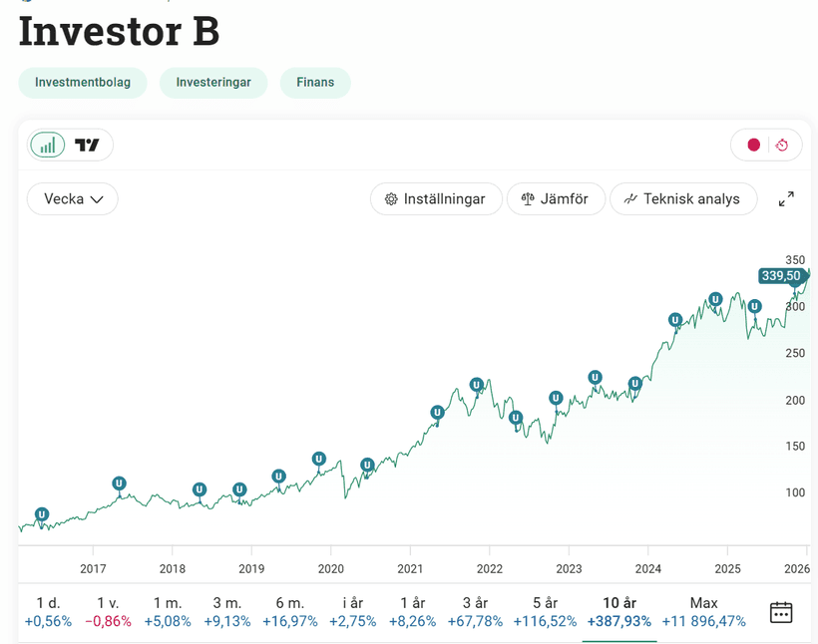Open the Vecka interval dropdown
818x644 pixels.
pos(73,199)
